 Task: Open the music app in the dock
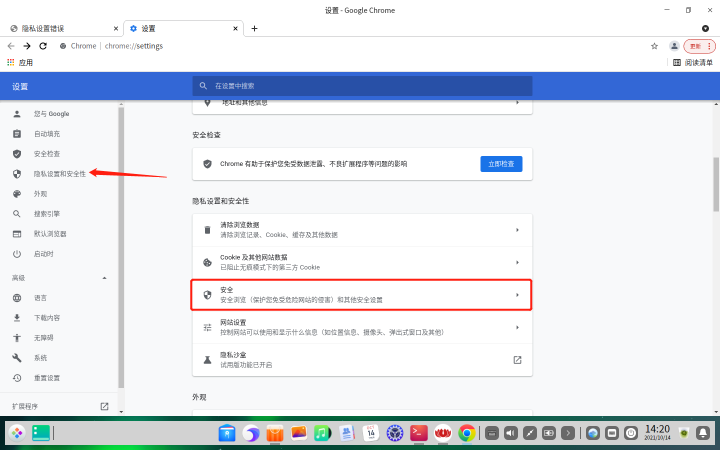pos(323,433)
